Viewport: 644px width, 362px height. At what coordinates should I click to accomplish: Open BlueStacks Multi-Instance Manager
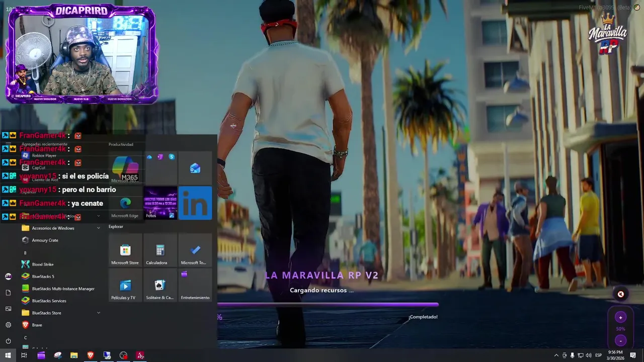60,289
